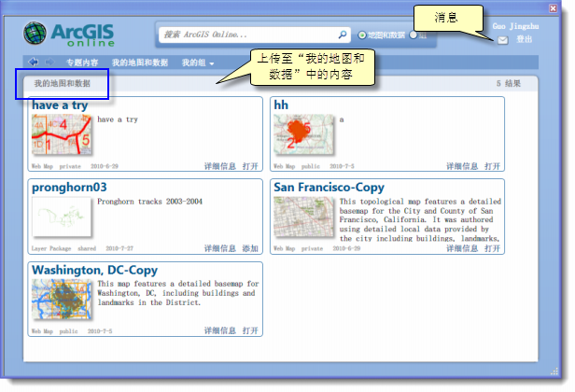
Task: Go back with the left arrow
Action: 34,63
